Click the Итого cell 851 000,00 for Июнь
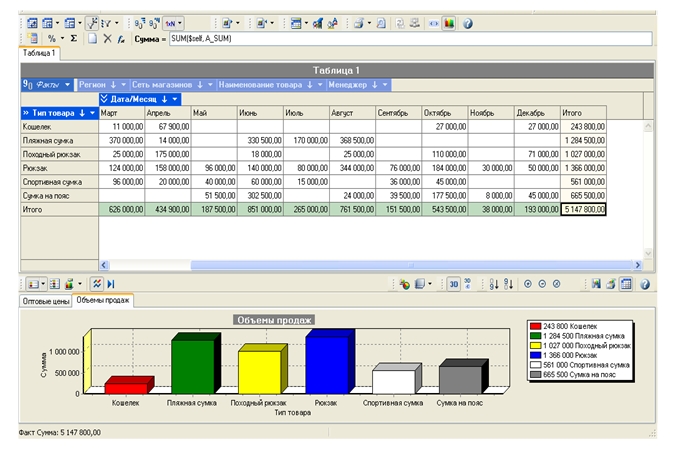The image size is (673, 449). 260,209
